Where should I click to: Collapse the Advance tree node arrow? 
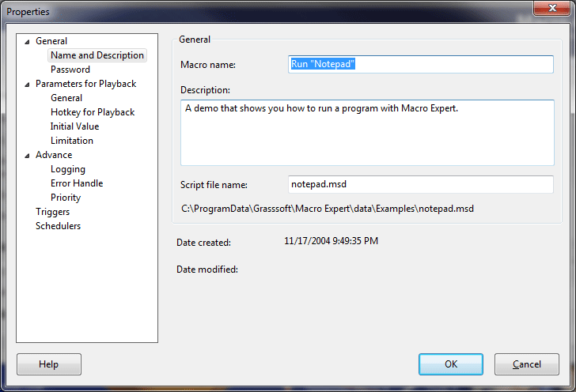27,156
